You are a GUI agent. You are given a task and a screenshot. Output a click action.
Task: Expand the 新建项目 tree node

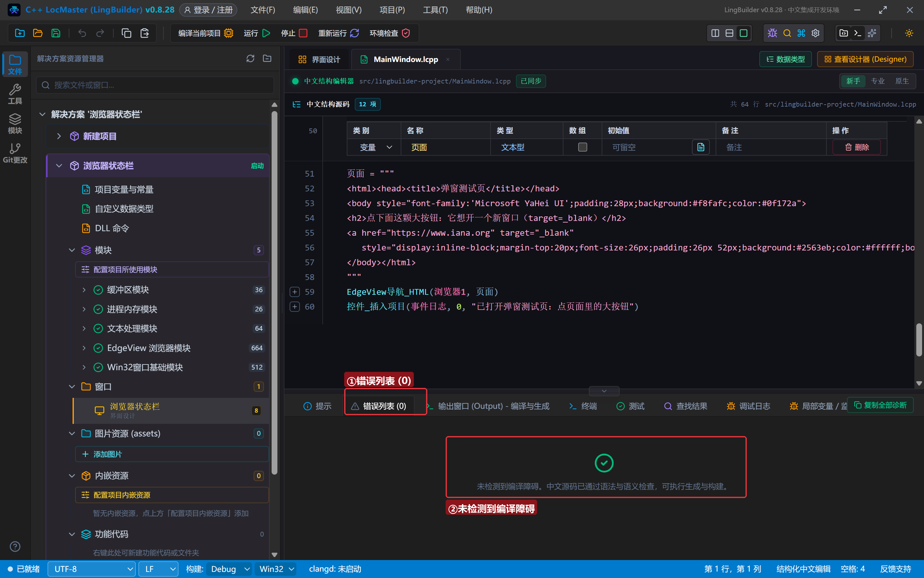click(59, 136)
